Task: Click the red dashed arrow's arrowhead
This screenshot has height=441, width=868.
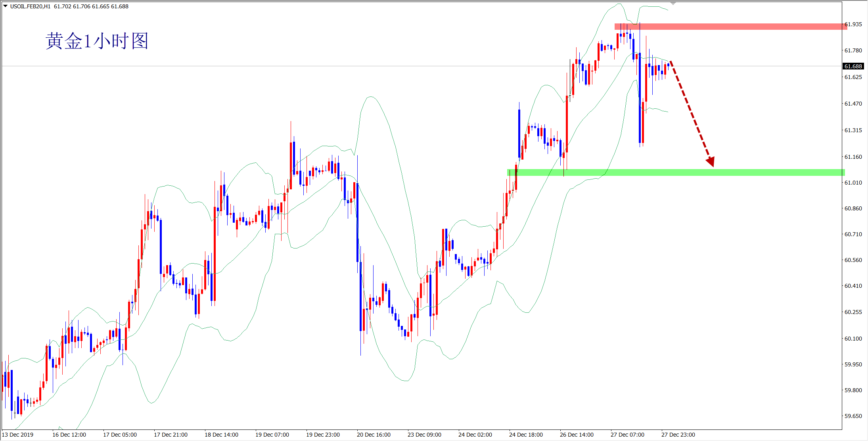Action: pos(711,162)
